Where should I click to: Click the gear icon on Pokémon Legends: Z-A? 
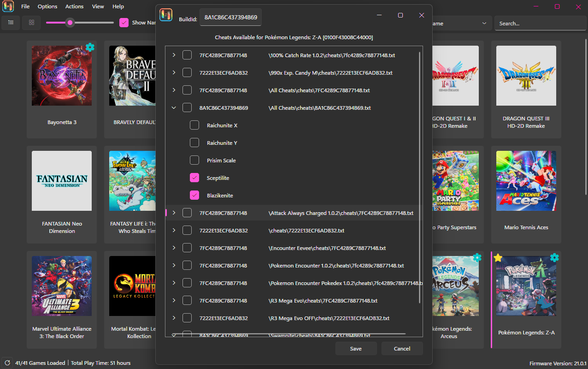point(554,257)
